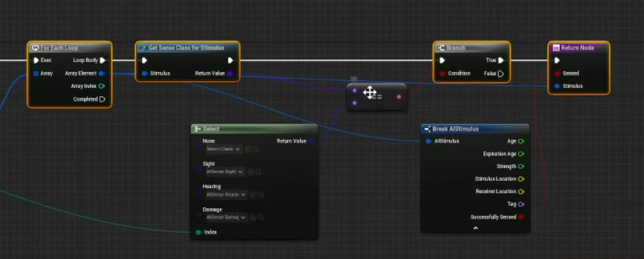Click the browse magnifier icon beside AISense Sight
This screenshot has height=259, width=644.
[258, 172]
